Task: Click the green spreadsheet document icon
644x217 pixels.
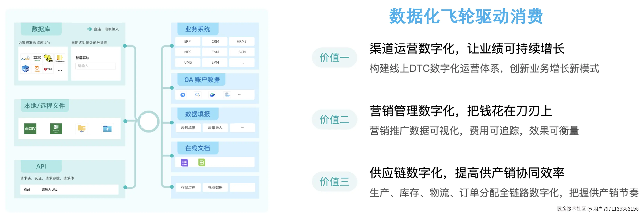Action: point(202,163)
